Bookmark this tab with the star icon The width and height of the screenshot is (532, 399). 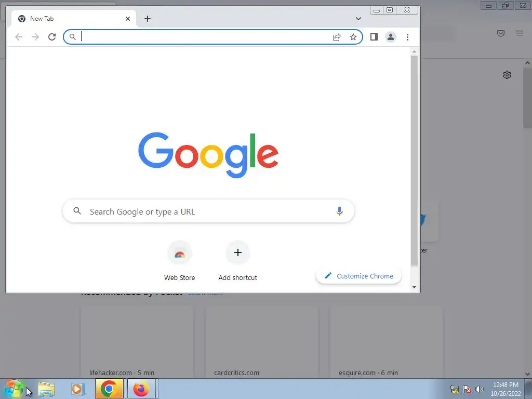353,37
